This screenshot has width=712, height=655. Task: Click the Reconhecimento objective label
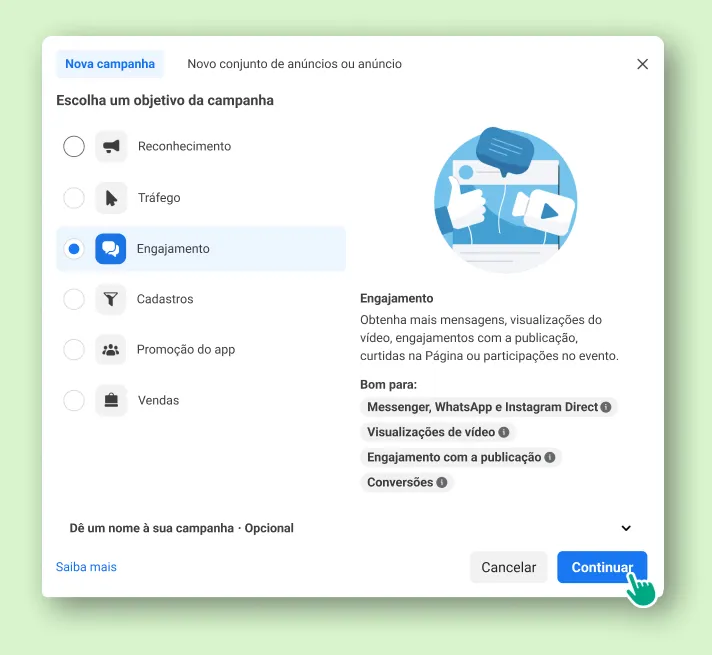[x=184, y=146]
